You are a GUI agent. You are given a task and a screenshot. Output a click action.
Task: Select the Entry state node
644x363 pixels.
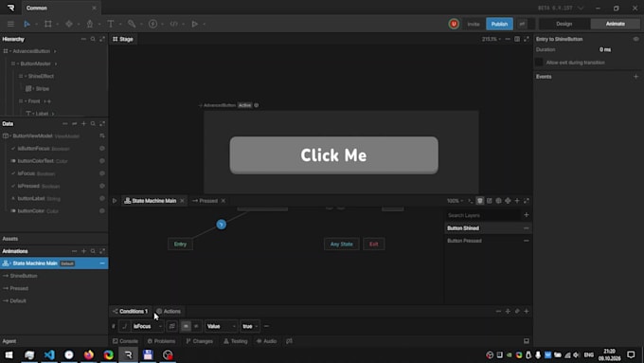(x=180, y=245)
